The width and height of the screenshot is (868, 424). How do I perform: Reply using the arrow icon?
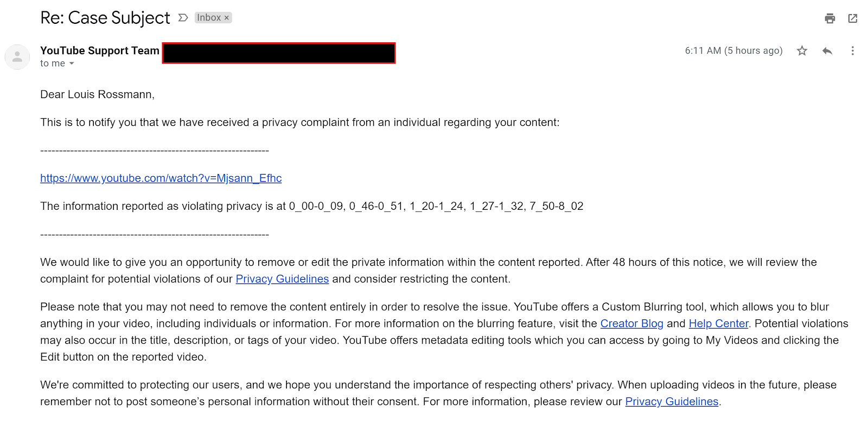point(827,51)
